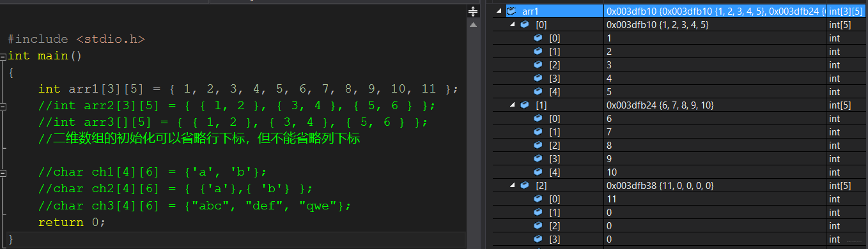Click the cube icon beside value 10
868x249 pixels.
pyautogui.click(x=538, y=172)
